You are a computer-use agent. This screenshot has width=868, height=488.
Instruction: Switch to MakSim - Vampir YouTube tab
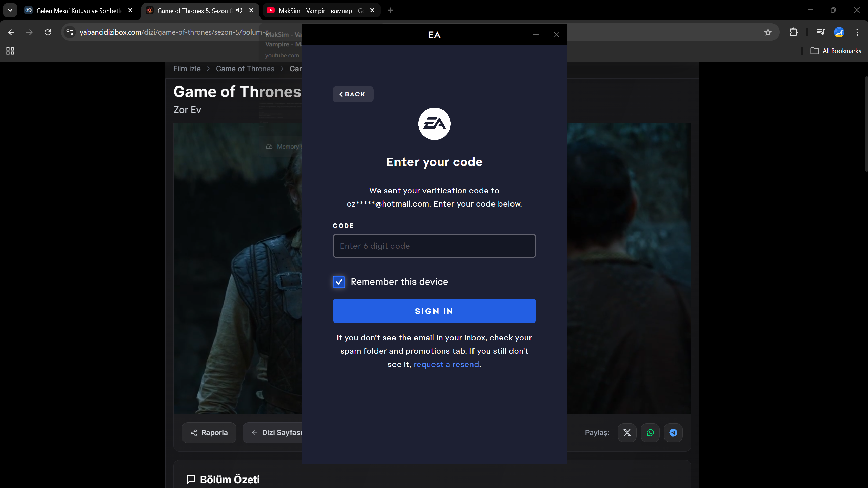321,11
